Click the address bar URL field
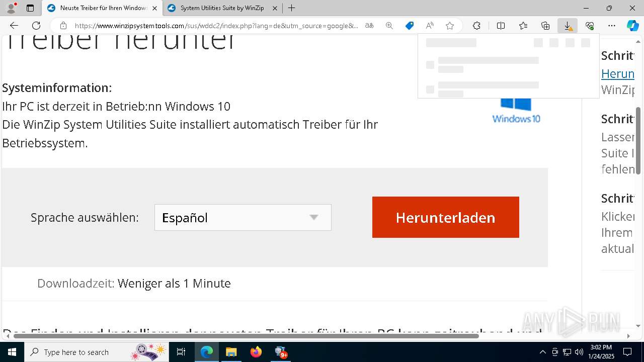This screenshot has height=362, width=644. pyautogui.click(x=216, y=26)
